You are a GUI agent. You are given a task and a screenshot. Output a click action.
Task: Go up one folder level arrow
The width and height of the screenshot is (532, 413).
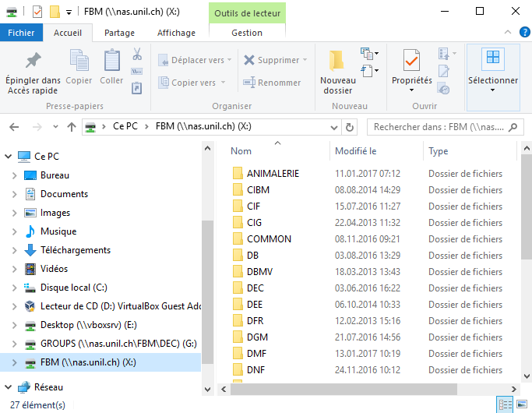coord(72,127)
